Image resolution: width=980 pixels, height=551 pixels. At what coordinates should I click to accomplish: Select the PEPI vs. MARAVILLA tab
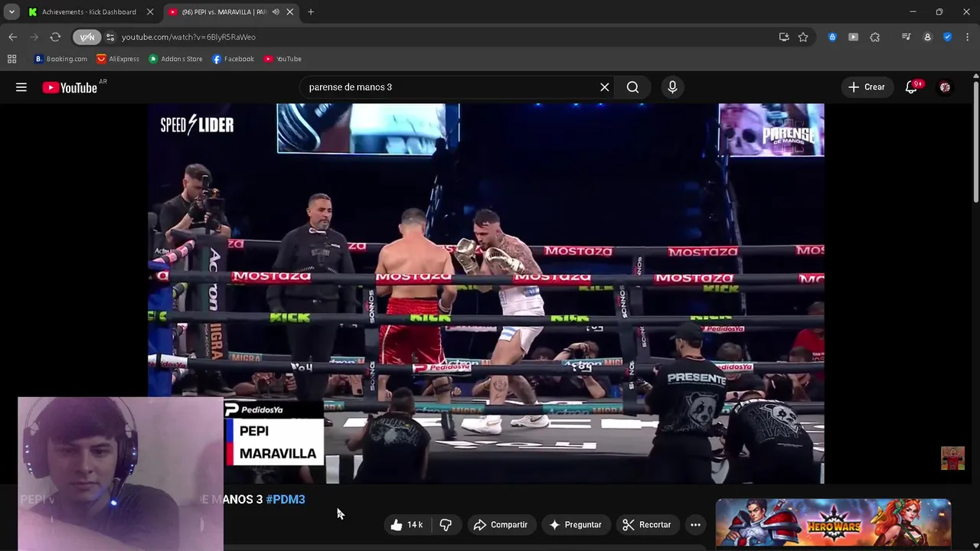click(x=224, y=12)
